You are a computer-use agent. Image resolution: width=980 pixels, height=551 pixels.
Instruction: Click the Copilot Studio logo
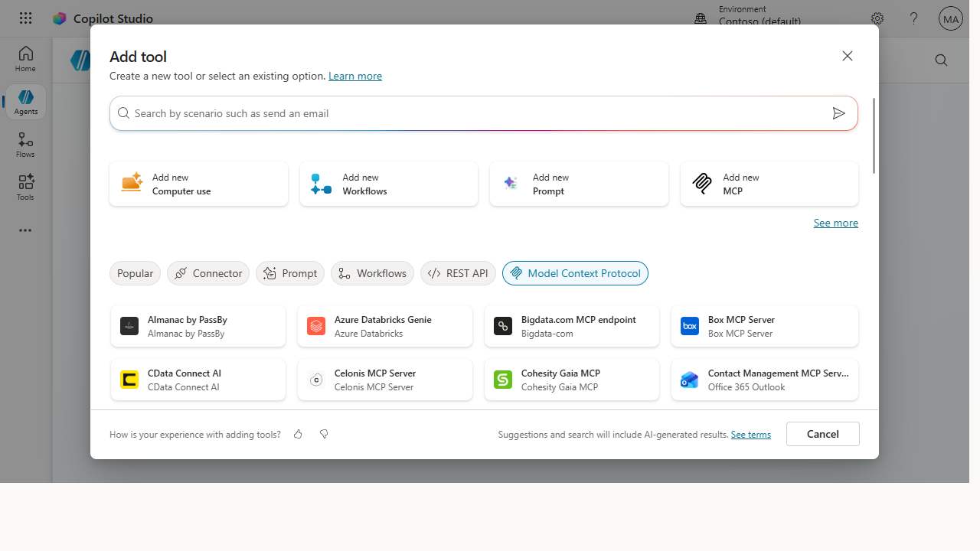coord(60,18)
